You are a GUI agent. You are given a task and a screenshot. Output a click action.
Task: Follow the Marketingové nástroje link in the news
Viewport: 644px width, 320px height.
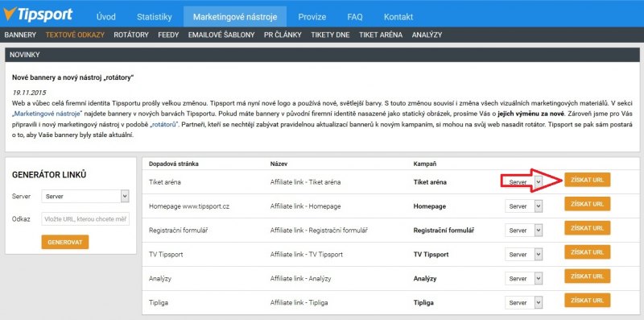(48, 114)
